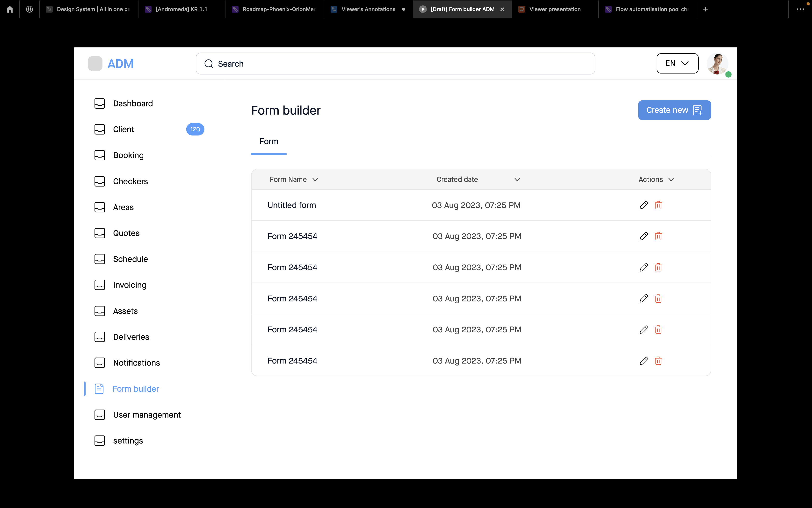The image size is (812, 508).
Task: Open Assets in the sidebar
Action: pos(125,311)
